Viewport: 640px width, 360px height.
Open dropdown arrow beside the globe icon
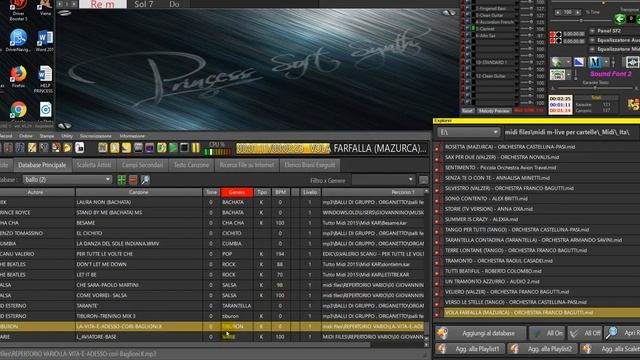pos(568,62)
